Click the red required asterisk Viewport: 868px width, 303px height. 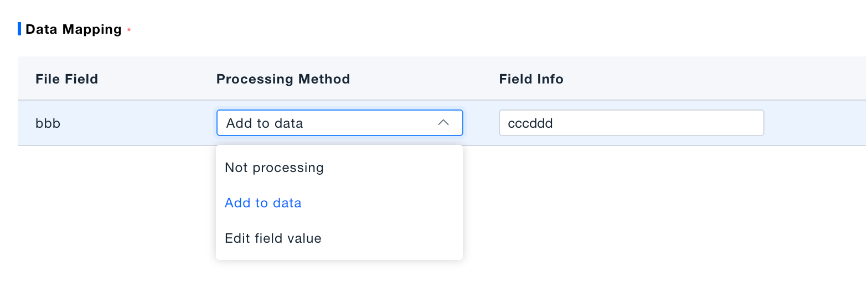(129, 30)
